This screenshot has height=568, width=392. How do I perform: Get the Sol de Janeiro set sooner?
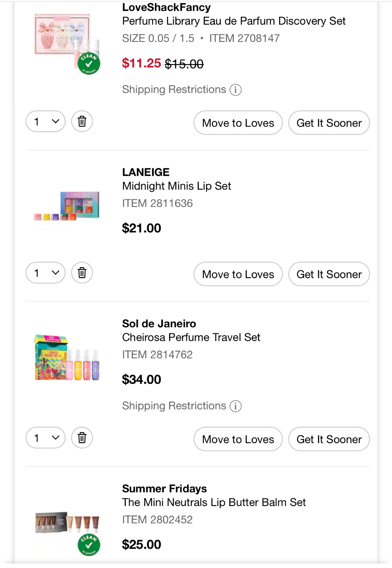tap(329, 439)
